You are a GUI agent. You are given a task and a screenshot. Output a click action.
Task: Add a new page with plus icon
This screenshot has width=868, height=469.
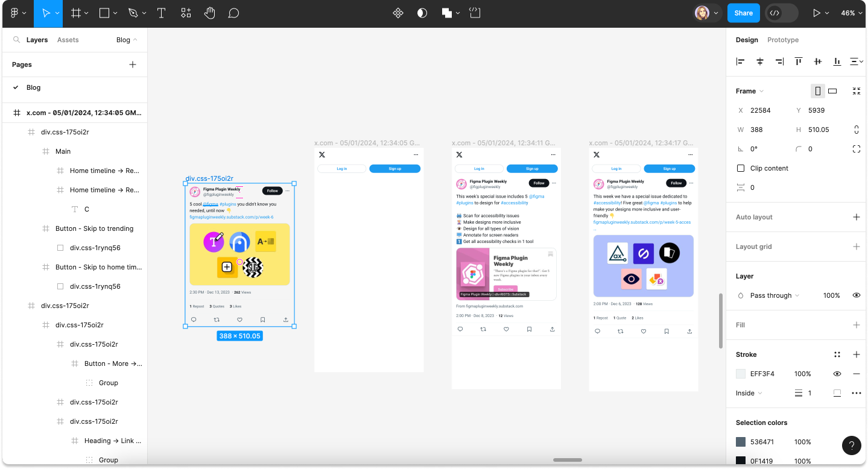click(133, 65)
